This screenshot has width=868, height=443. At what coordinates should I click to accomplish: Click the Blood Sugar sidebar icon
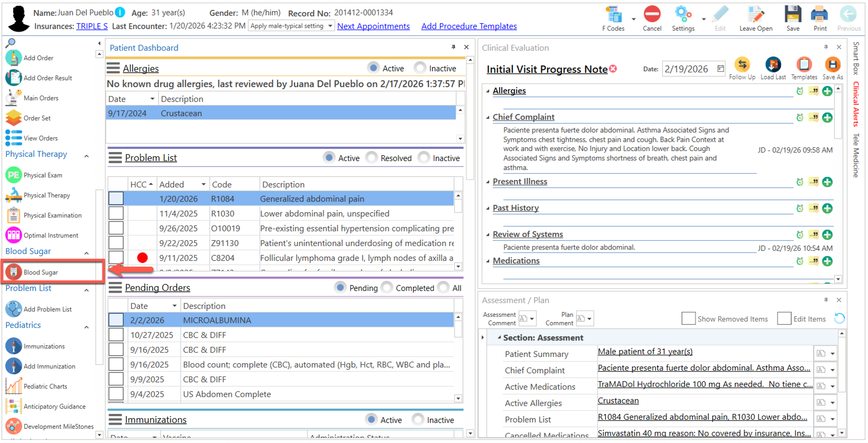[x=13, y=272]
